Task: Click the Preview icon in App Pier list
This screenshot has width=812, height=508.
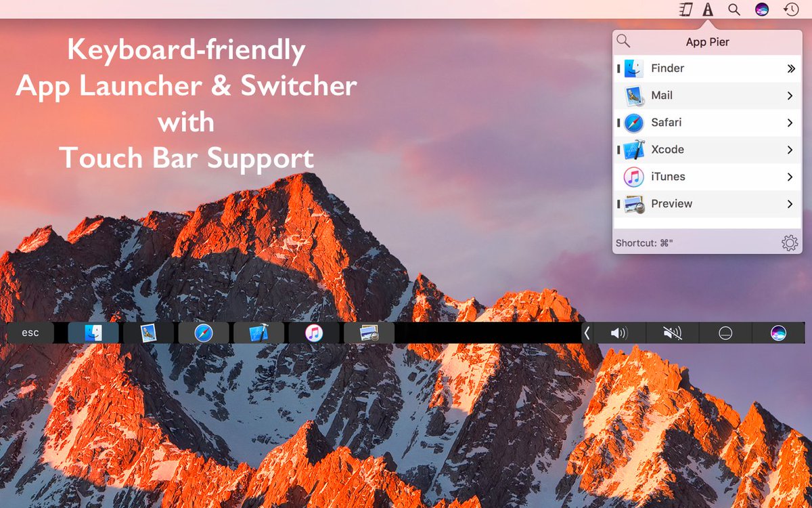Action: point(633,204)
